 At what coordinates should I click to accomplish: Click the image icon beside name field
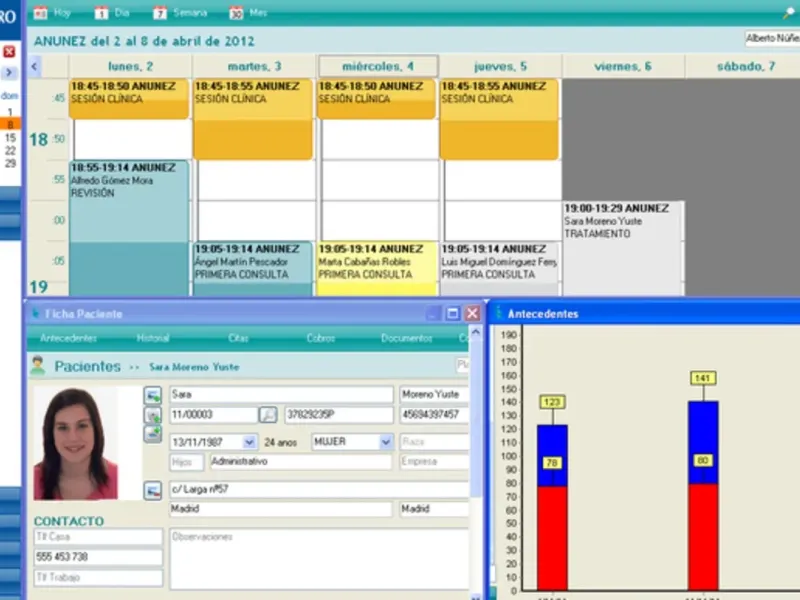pyautogui.click(x=153, y=395)
